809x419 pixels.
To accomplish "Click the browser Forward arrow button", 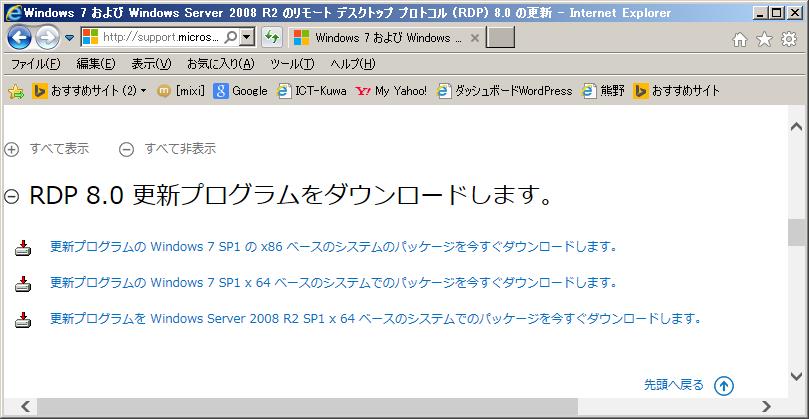I will 47,38.
